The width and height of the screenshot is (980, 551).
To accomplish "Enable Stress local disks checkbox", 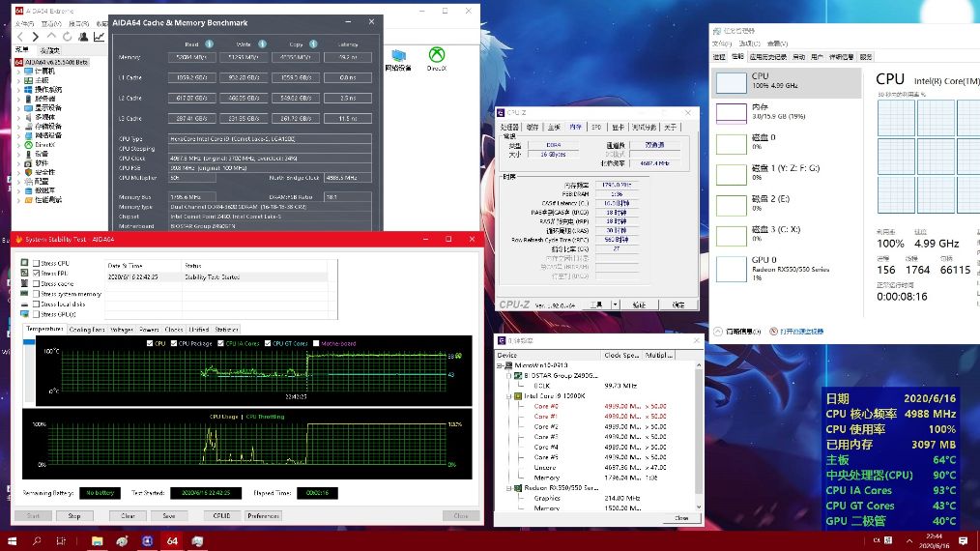I will click(37, 304).
